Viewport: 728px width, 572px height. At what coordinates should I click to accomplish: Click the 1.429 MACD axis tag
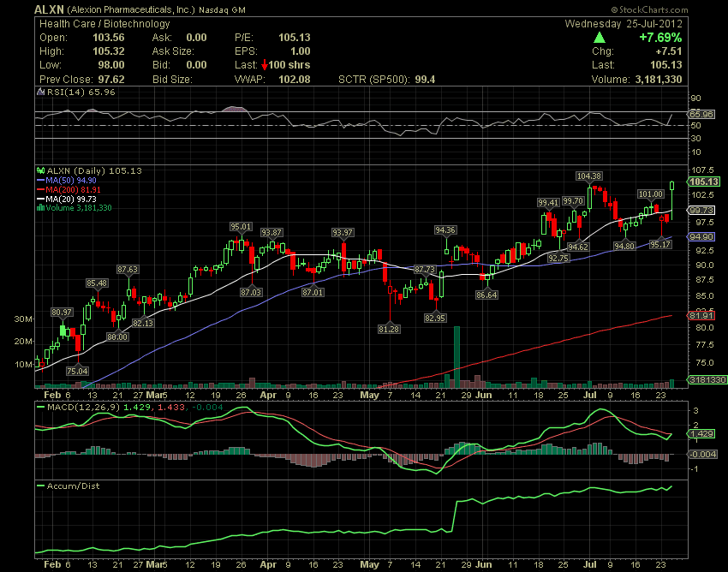coord(701,433)
